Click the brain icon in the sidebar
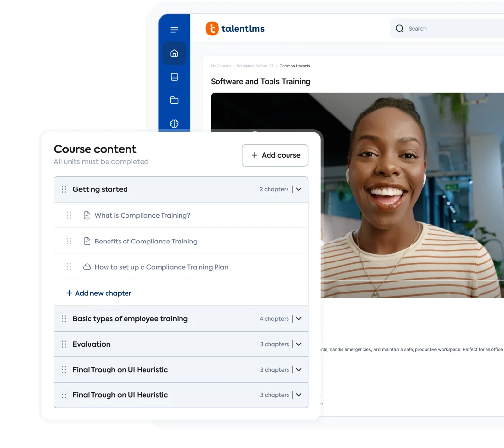Viewport: 504px width, 448px height. point(174,123)
